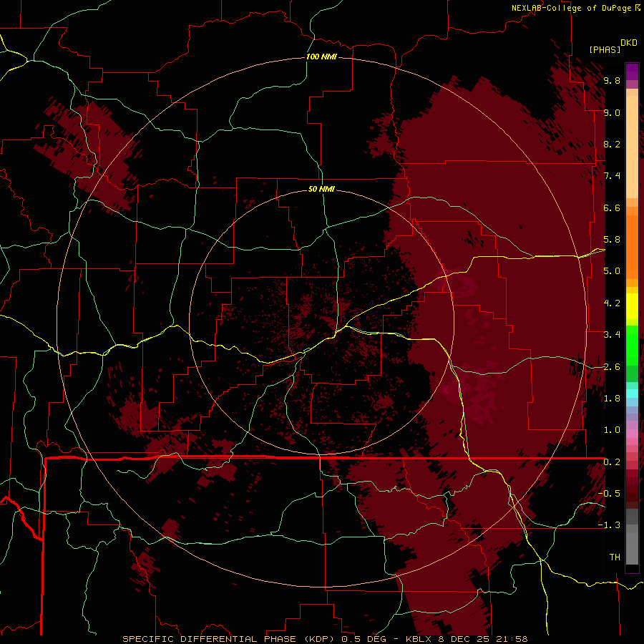Click the 4.2 scale value

pyautogui.click(x=612, y=303)
